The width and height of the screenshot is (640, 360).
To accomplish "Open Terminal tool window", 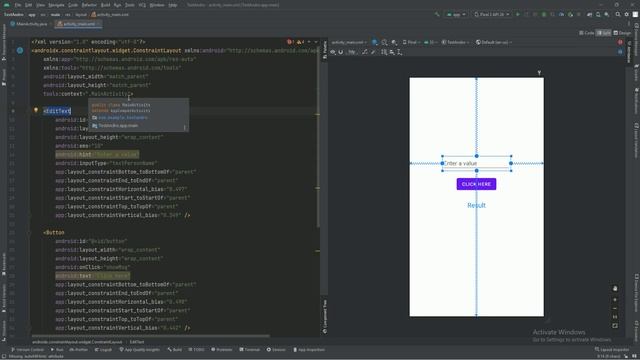I will pyautogui.click(x=249, y=349).
